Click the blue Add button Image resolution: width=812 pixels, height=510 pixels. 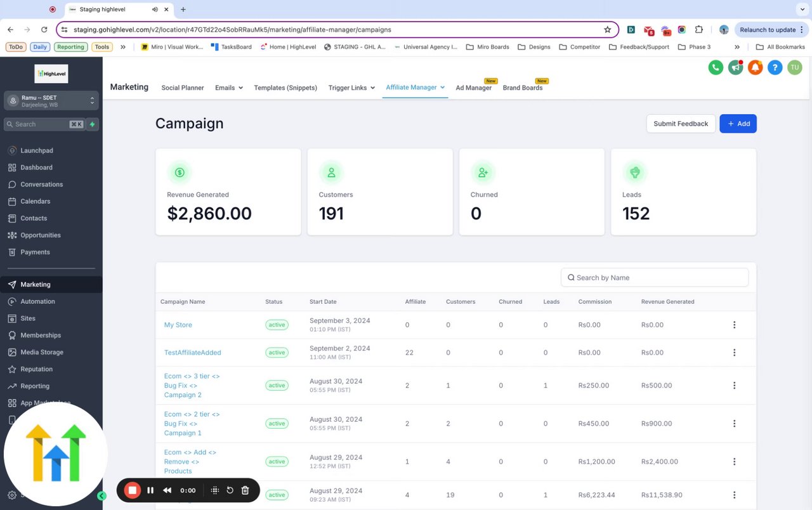(738, 124)
